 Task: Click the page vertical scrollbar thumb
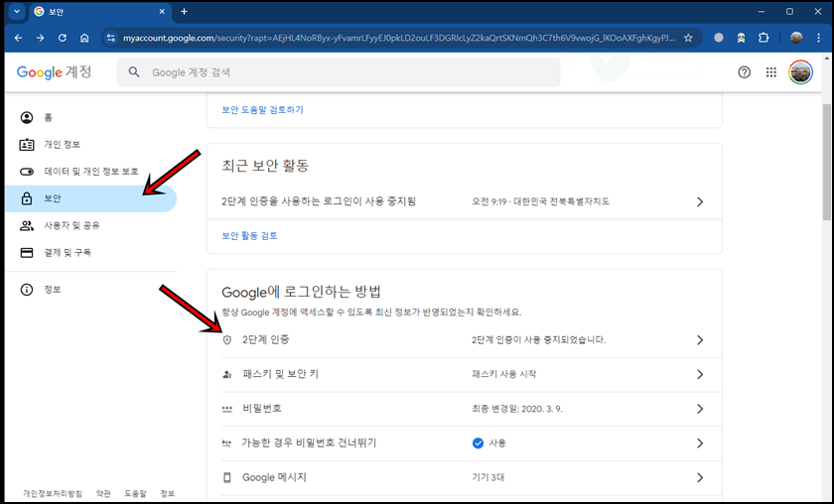pyautogui.click(x=826, y=162)
